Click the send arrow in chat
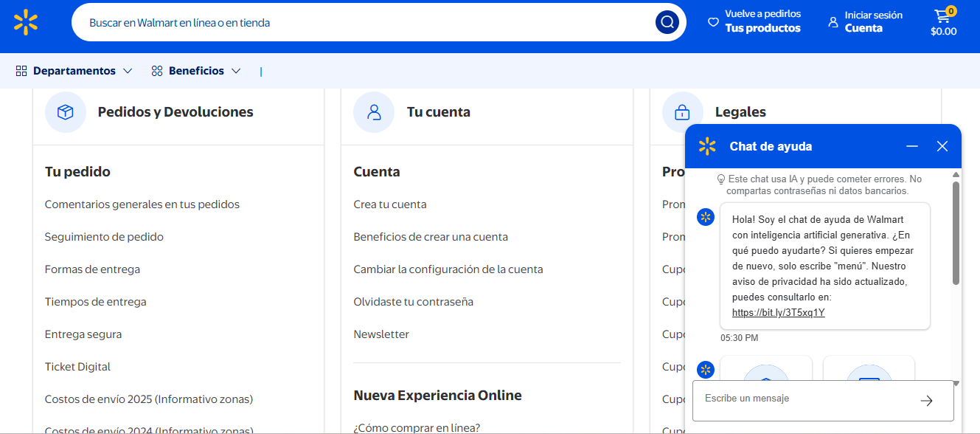 tap(927, 401)
